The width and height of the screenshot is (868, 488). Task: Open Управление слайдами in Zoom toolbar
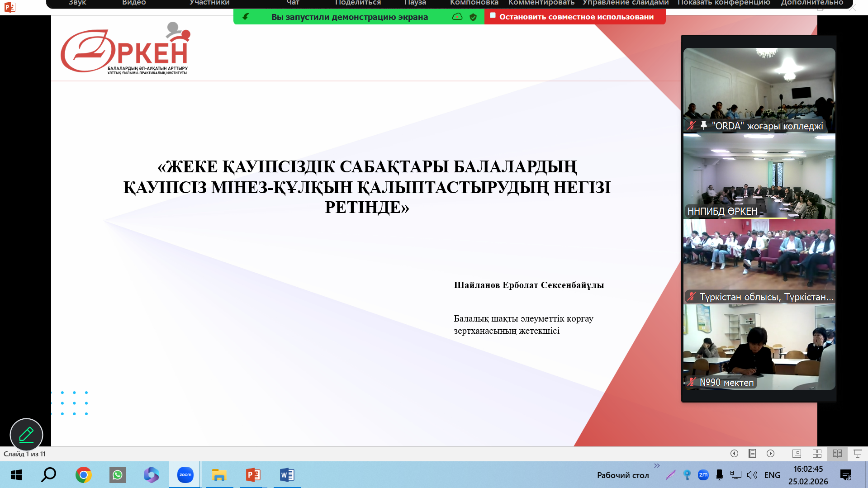(x=626, y=3)
